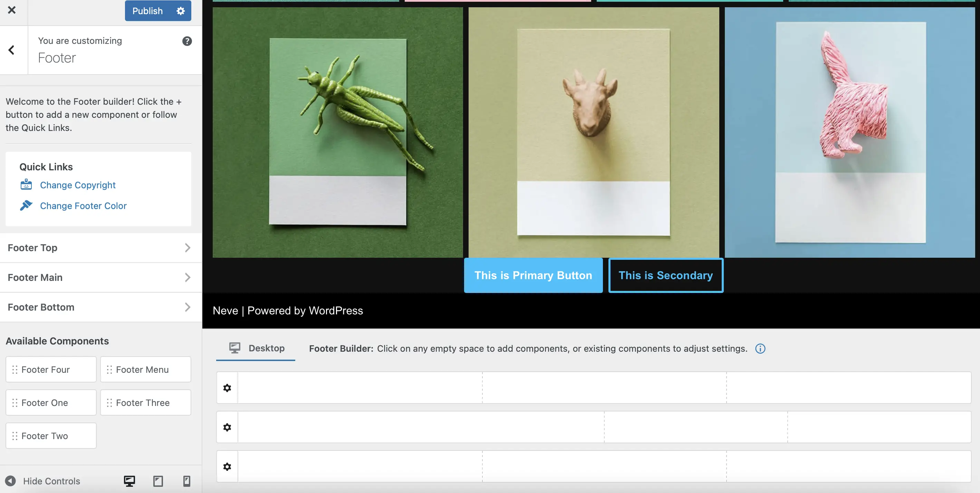This screenshot has width=980, height=493.
Task: Click the Footer Builder info circle icon
Action: pos(760,348)
